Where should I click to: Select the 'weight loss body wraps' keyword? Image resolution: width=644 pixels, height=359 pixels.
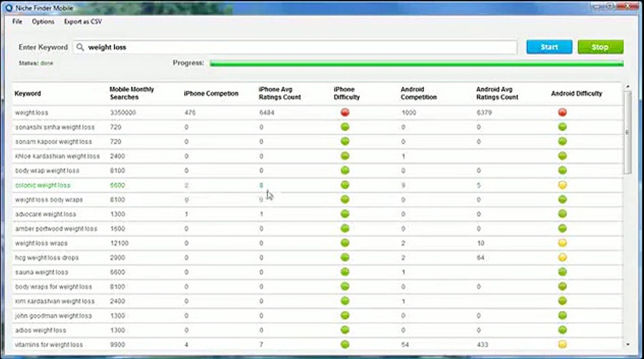tap(49, 199)
